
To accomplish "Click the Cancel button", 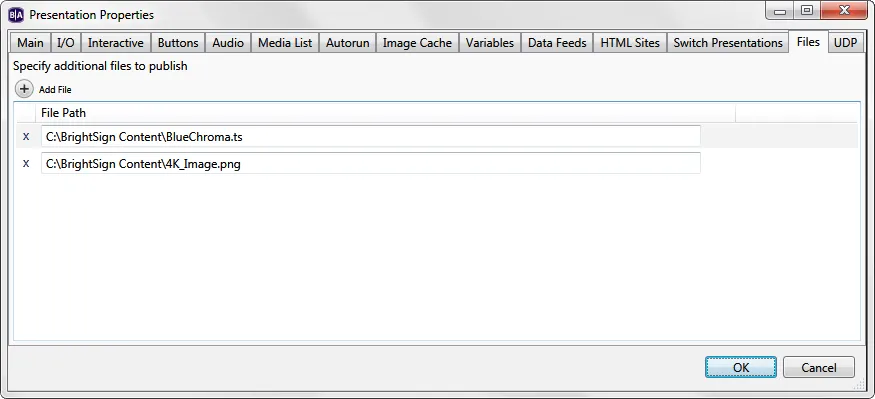I will [819, 367].
